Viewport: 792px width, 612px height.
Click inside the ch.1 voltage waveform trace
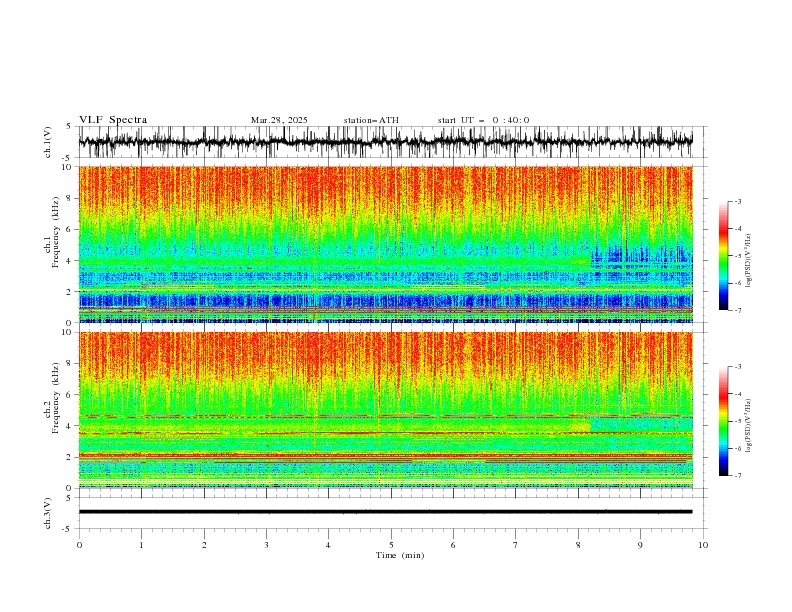pos(385,142)
